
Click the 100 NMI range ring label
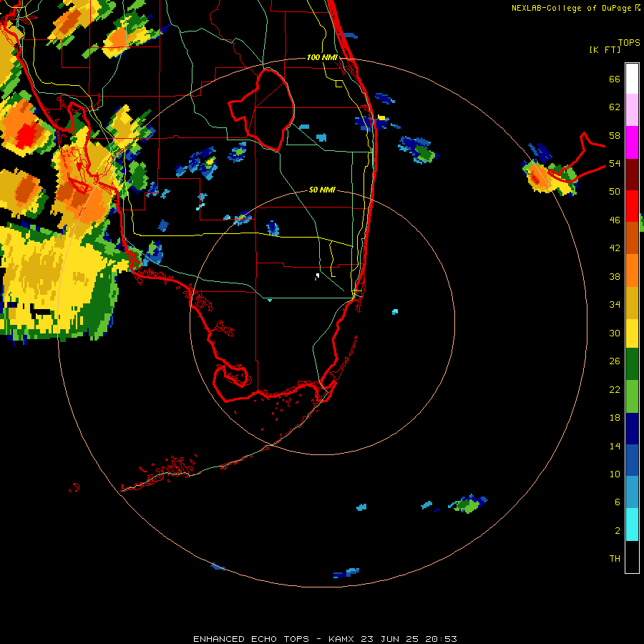[x=322, y=57]
